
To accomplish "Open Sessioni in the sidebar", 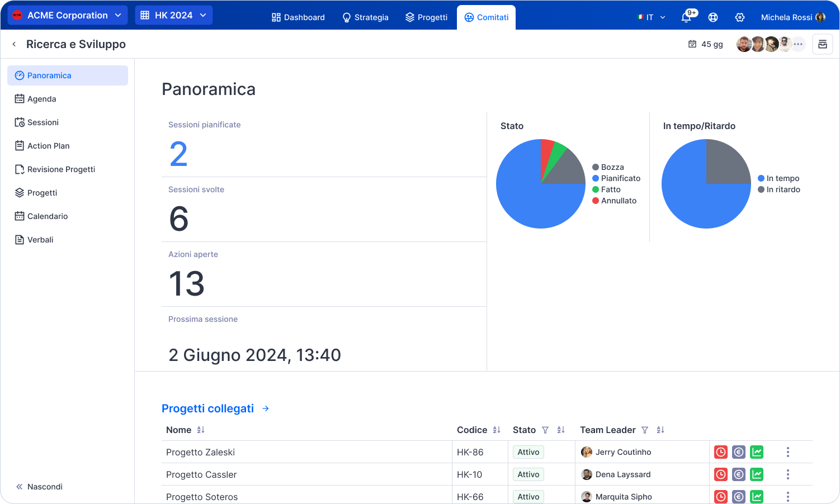I will (68, 122).
